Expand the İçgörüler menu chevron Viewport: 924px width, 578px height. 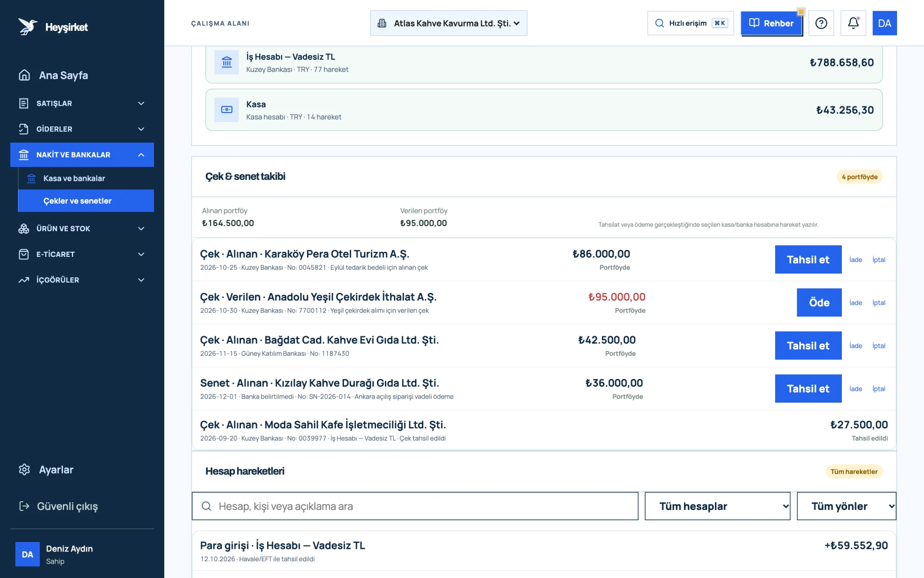(x=141, y=280)
